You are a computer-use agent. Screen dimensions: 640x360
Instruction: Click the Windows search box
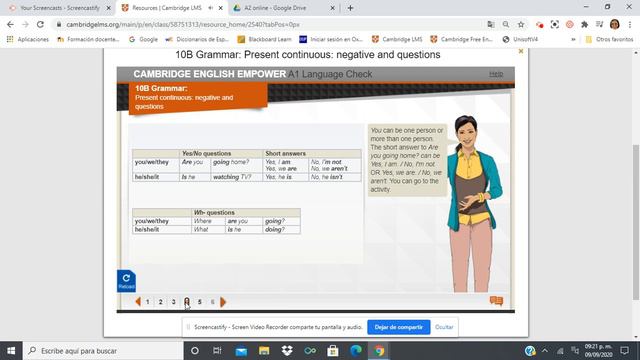point(103,351)
